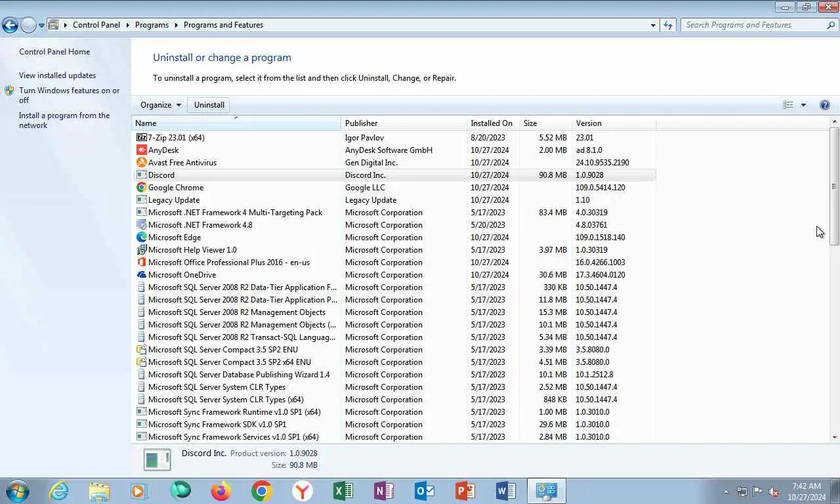Select Microsoft SQL Server System CLR Types (x64)
This screenshot has height=504, width=840.
coord(394,400)
